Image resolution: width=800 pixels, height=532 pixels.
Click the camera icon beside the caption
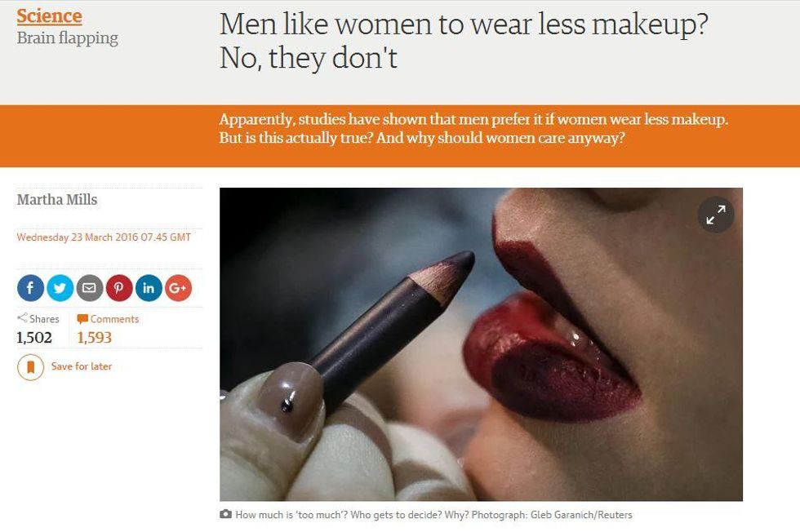[x=225, y=514]
